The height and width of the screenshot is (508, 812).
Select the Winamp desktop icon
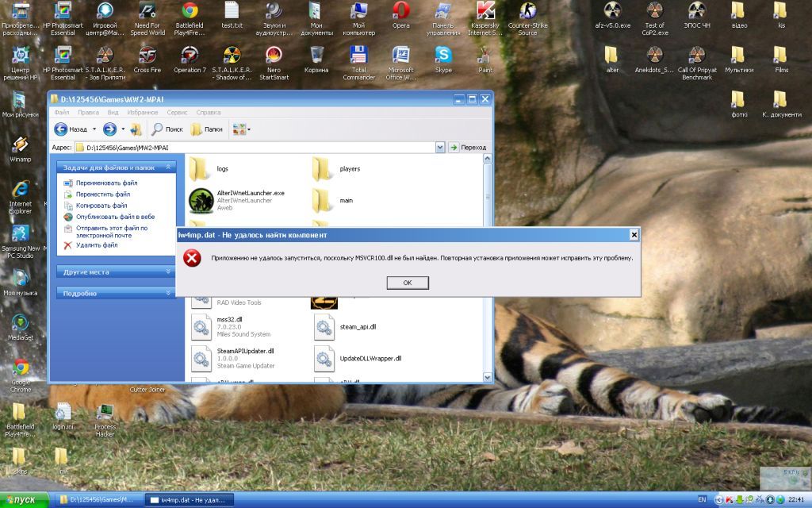pos(20,149)
